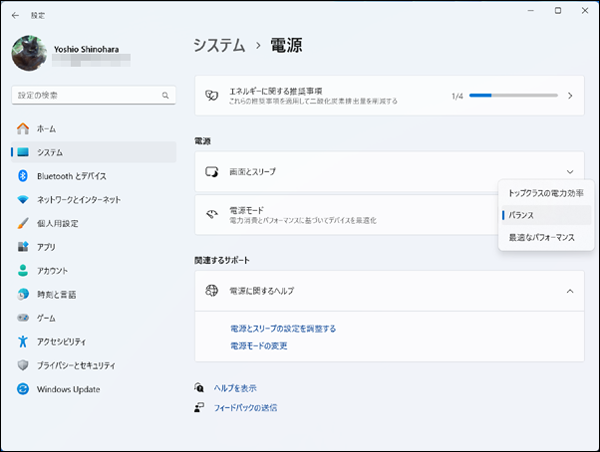Open 電源とスリープの設定を調整する link

(283, 328)
